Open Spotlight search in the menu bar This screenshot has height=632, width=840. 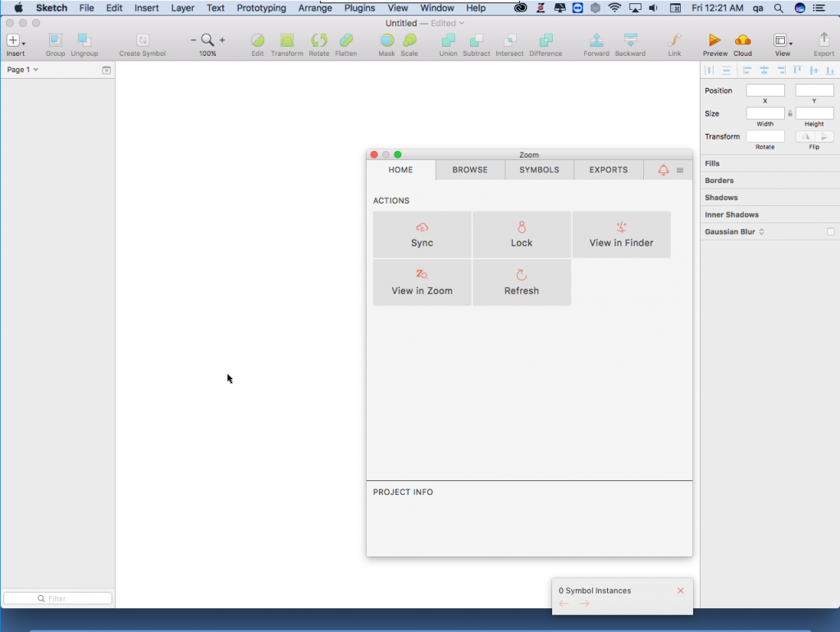[x=778, y=8]
